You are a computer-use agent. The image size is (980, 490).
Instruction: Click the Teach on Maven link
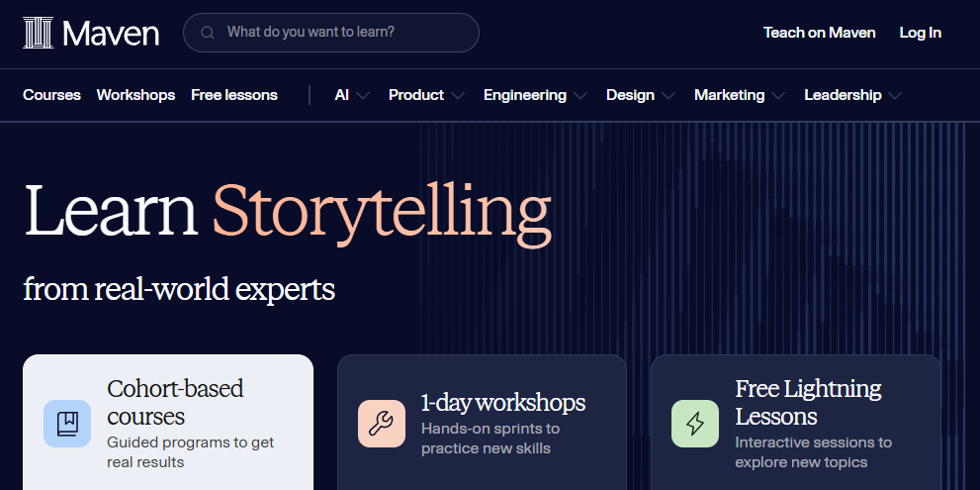coord(820,33)
